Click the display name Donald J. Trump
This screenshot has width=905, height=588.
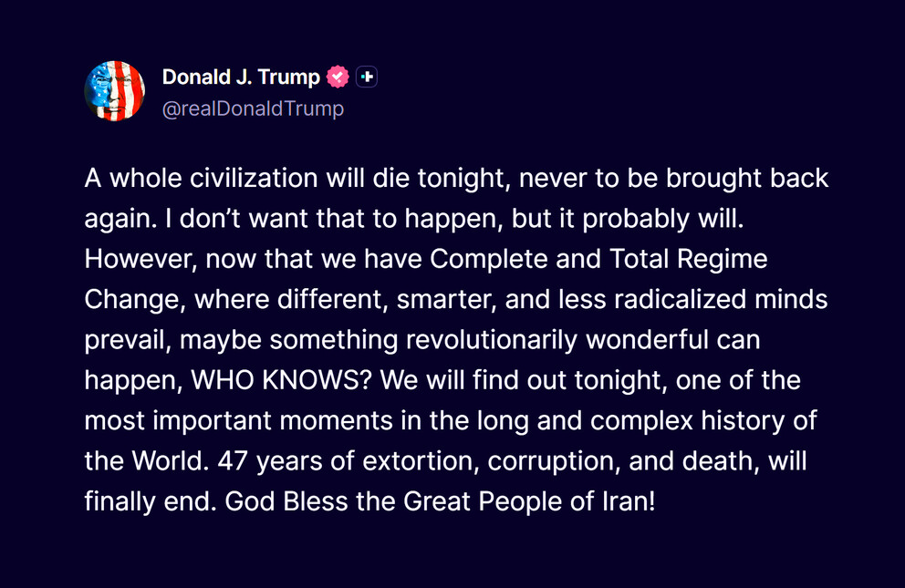[x=241, y=77]
